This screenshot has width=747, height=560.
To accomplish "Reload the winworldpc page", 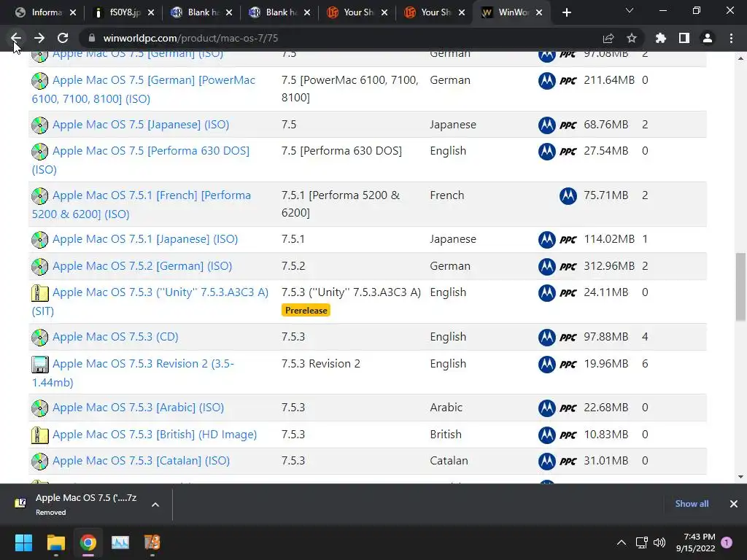I will pyautogui.click(x=63, y=38).
